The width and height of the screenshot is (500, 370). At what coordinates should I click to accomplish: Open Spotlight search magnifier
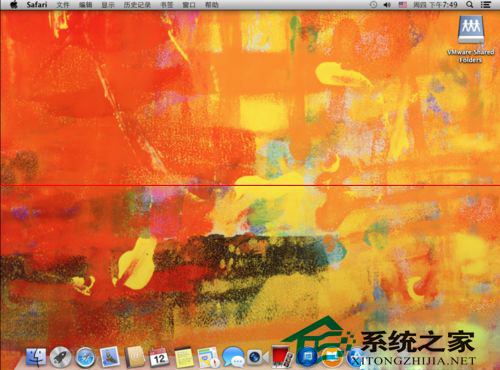(x=470, y=5)
